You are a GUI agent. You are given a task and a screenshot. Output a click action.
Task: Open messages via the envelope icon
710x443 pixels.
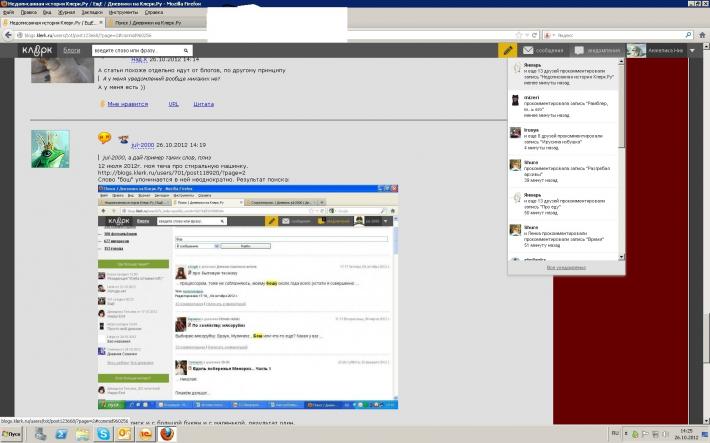coord(528,50)
